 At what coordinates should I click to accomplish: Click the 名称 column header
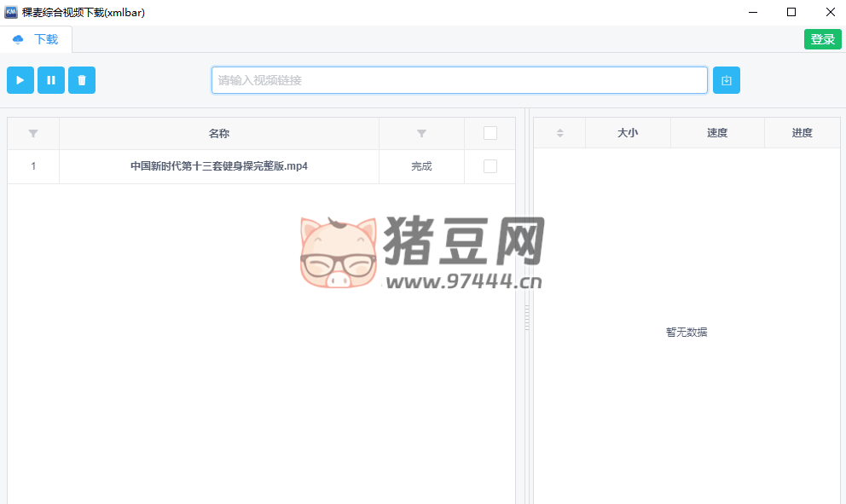tap(218, 134)
